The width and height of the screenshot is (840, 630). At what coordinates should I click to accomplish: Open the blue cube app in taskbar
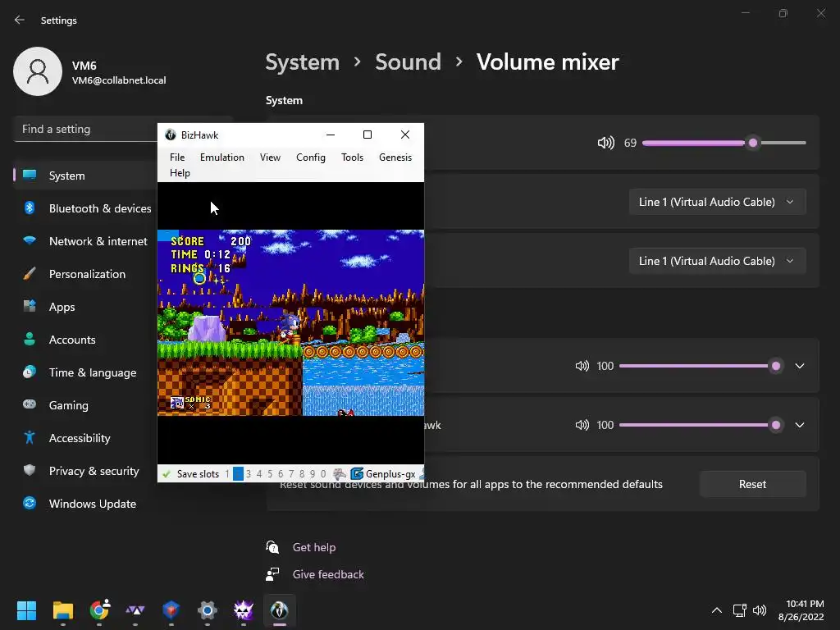[x=171, y=610]
